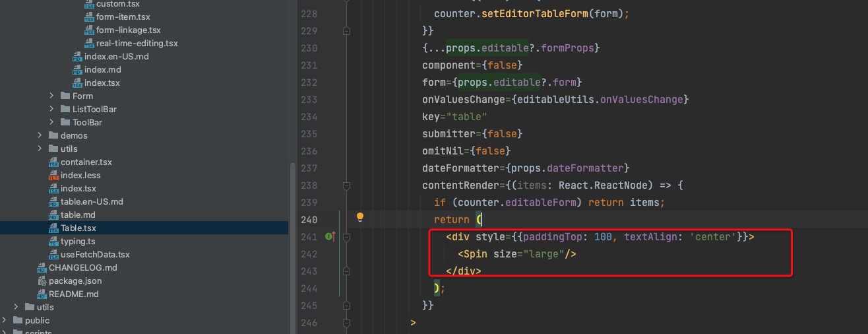Click the TSX icon beside container.tsx
This screenshot has width=868, height=334.
54,162
